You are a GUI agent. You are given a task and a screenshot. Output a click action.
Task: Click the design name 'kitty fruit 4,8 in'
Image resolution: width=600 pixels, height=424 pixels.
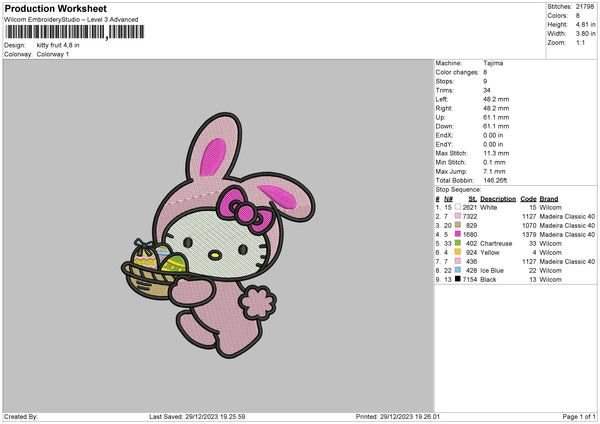click(x=58, y=45)
